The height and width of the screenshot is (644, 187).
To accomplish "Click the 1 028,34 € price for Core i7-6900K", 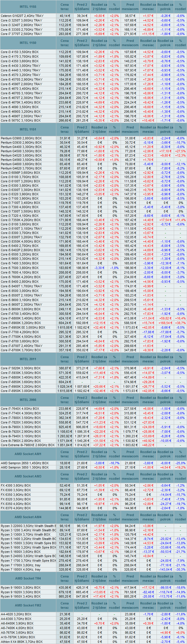I will coord(65,387).
